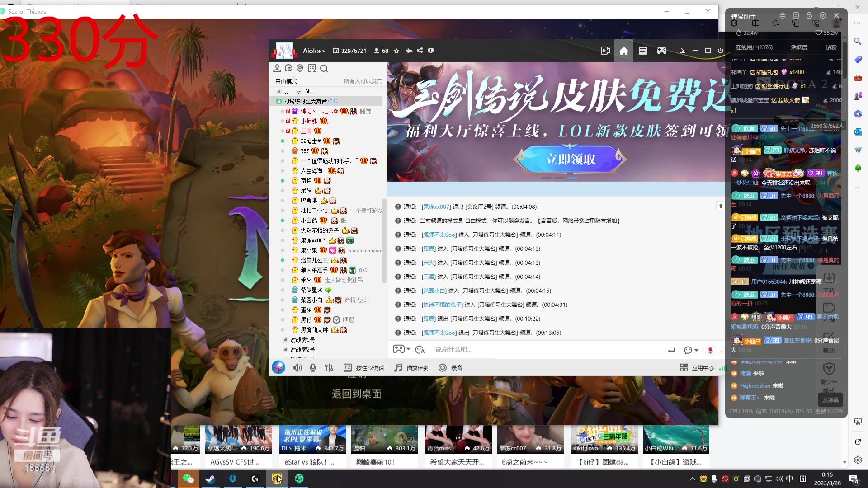868x488 pixels.
Task: Switch to 活跃度 tab in 弹幕助手
Action: [x=799, y=47]
